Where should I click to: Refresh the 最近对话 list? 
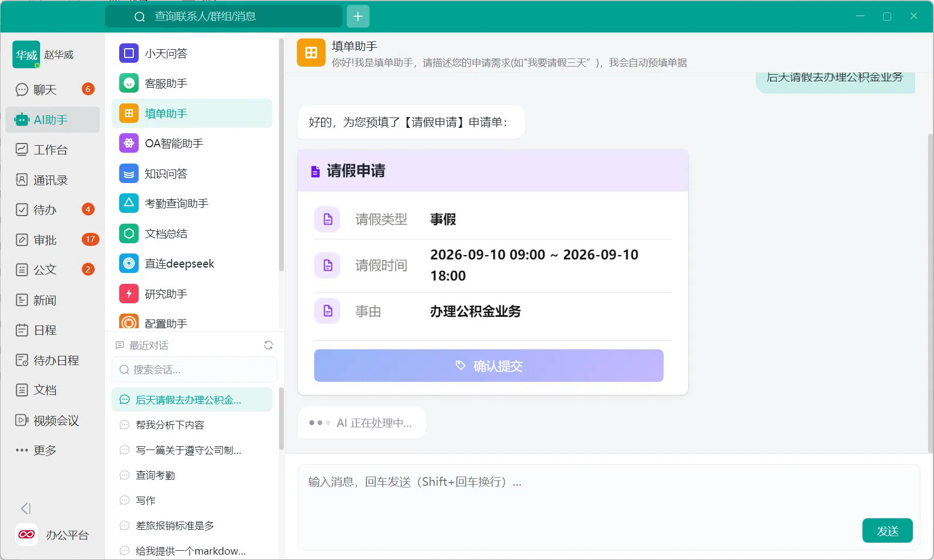click(268, 345)
